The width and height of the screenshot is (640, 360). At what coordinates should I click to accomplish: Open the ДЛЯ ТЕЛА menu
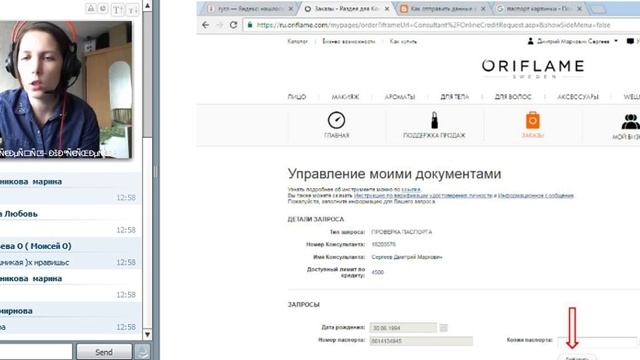pos(454,97)
